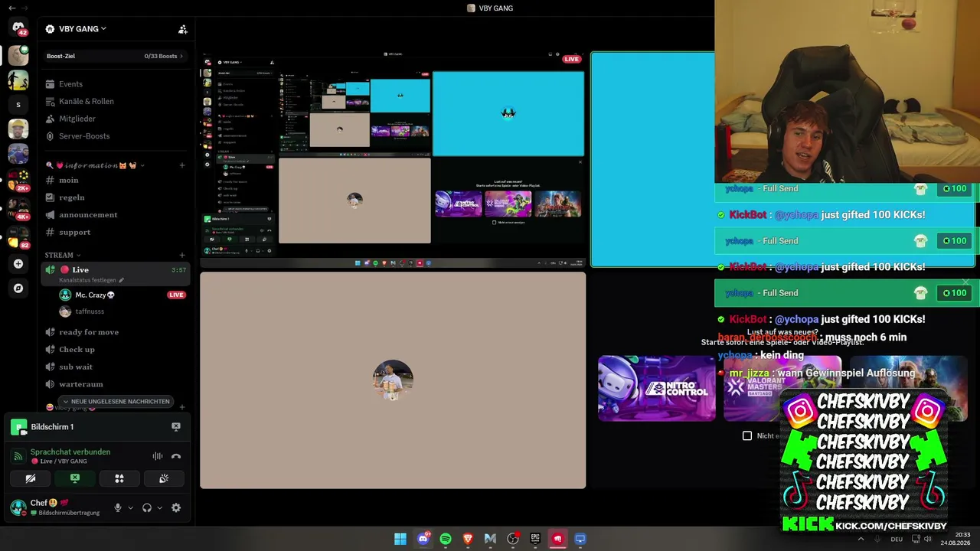Open connection quality info icon
This screenshot has height=551, width=980.
[x=18, y=456]
